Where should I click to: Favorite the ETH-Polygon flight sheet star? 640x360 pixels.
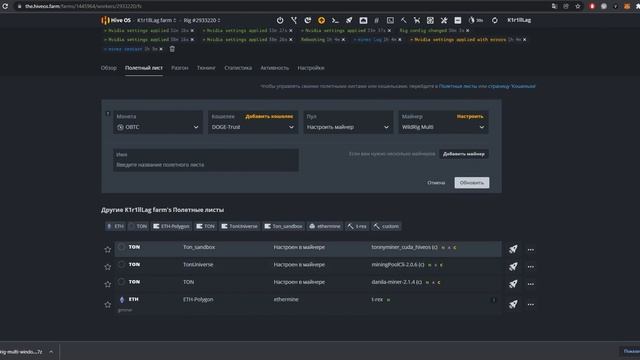point(108,304)
